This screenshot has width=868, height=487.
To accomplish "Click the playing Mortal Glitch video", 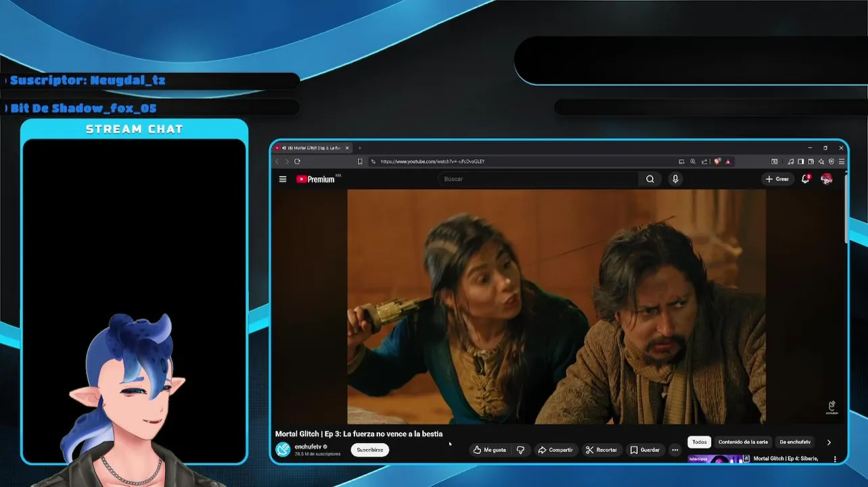I will (x=556, y=306).
